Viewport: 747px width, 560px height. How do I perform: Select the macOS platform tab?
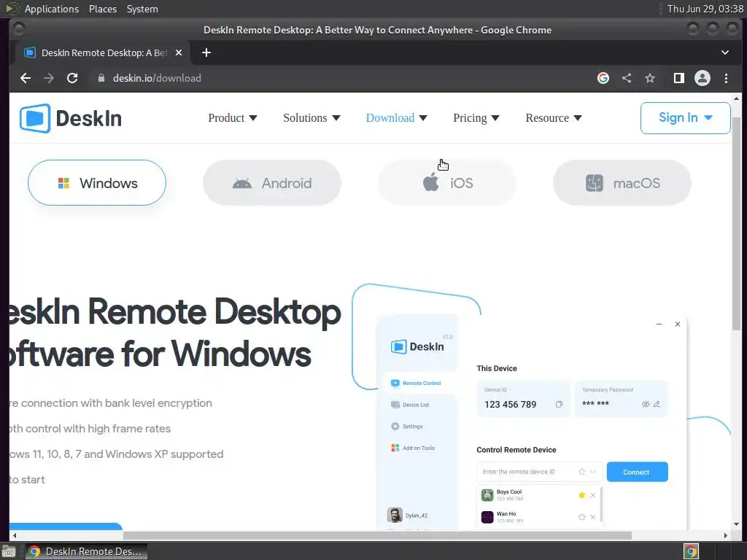622,183
